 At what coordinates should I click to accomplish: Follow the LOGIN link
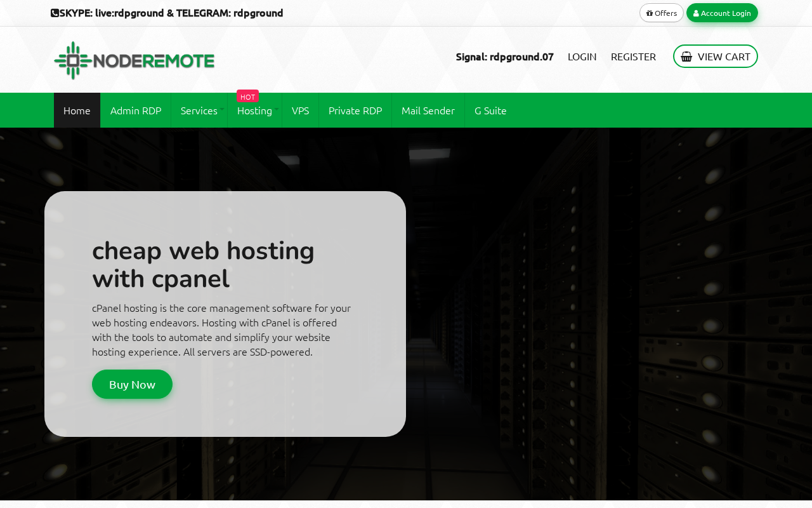(x=582, y=57)
